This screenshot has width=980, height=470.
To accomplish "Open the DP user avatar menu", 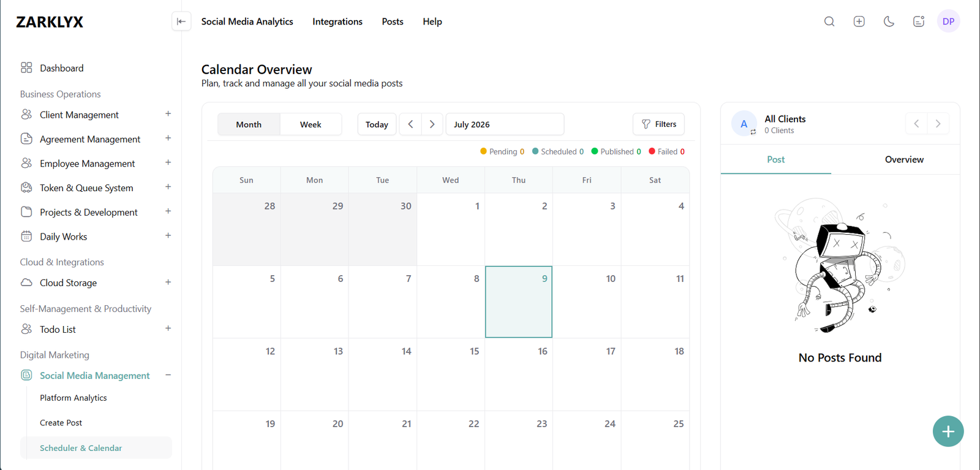I will (948, 21).
